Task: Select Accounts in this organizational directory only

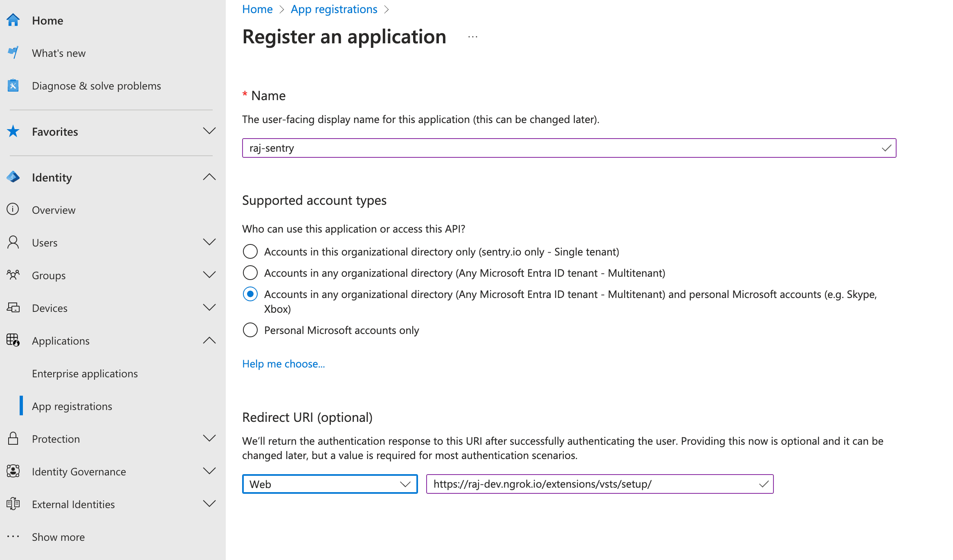Action: 250,252
